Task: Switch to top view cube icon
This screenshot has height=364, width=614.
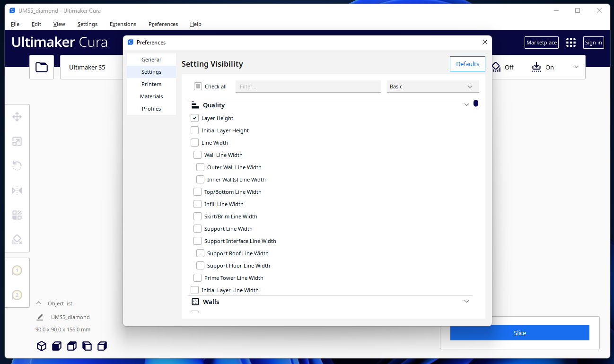Action: 72,346
